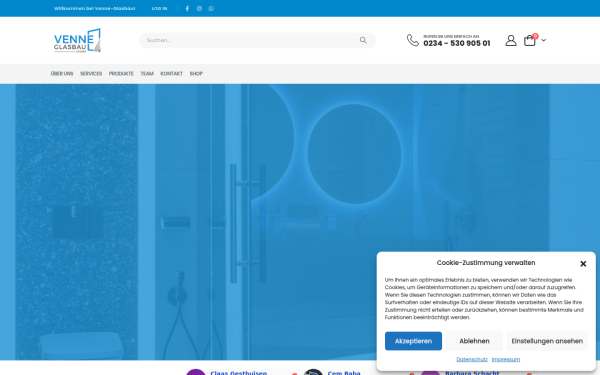The height and width of the screenshot is (375, 600).
Task: Click the Akzeptieren button
Action: [x=413, y=341]
